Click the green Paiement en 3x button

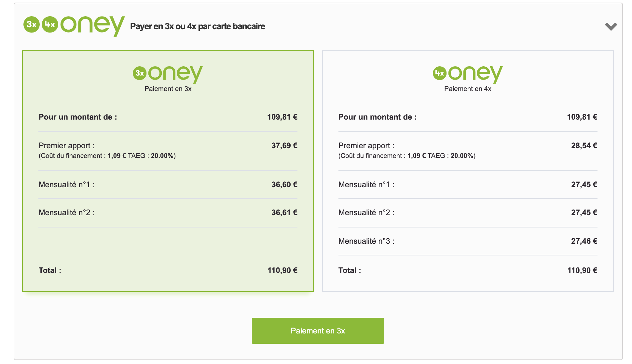point(318,331)
